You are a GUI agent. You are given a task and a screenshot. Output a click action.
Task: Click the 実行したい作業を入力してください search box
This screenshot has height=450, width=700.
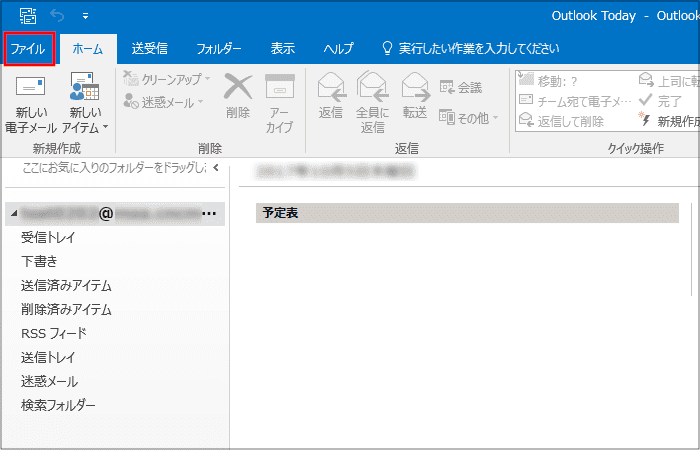(x=471, y=49)
